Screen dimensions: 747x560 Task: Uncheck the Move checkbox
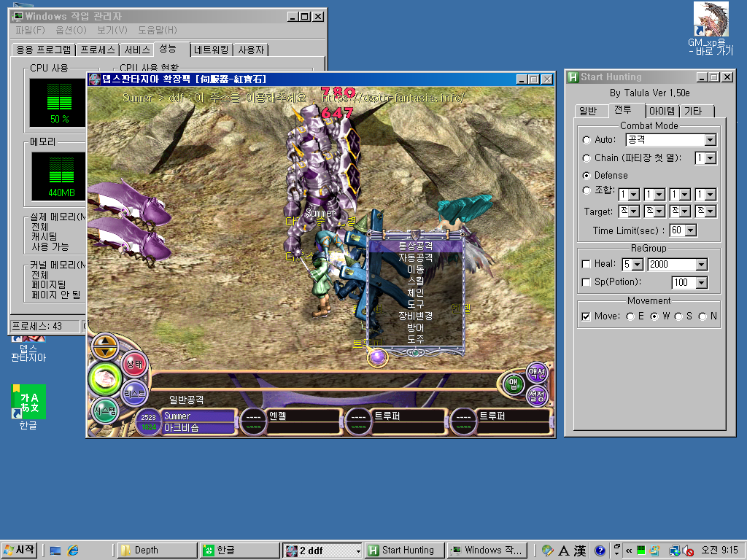tap(587, 316)
